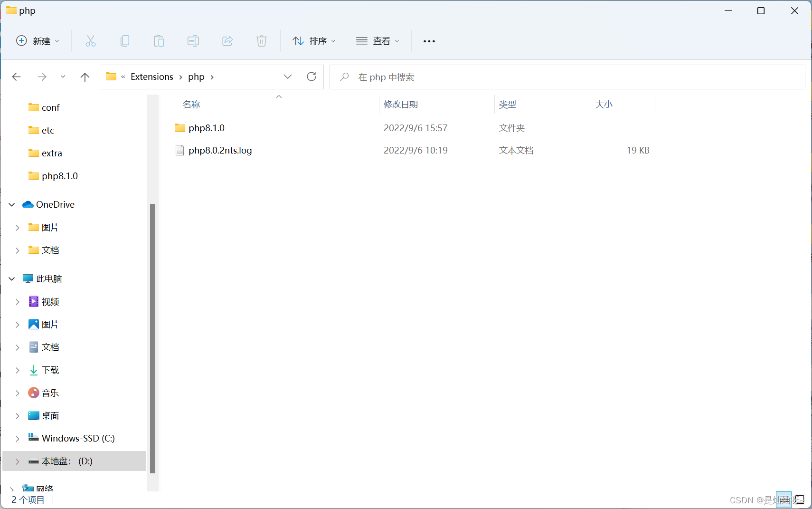
Task: Open the 新建 dropdown
Action: point(38,41)
